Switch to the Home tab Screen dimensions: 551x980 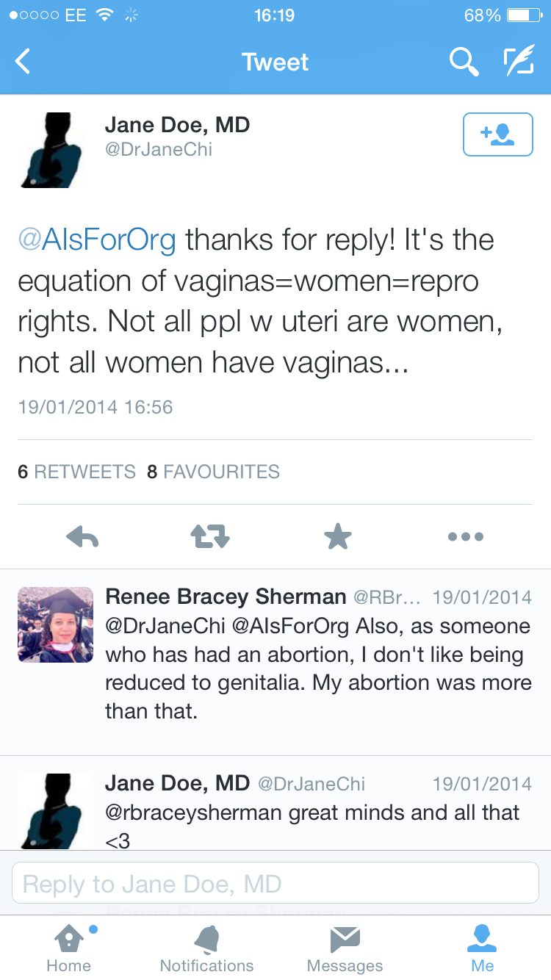point(68,948)
